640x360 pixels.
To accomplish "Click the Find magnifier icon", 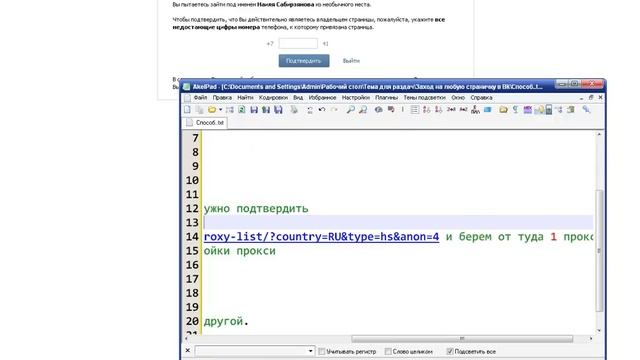I will tap(350, 110).
